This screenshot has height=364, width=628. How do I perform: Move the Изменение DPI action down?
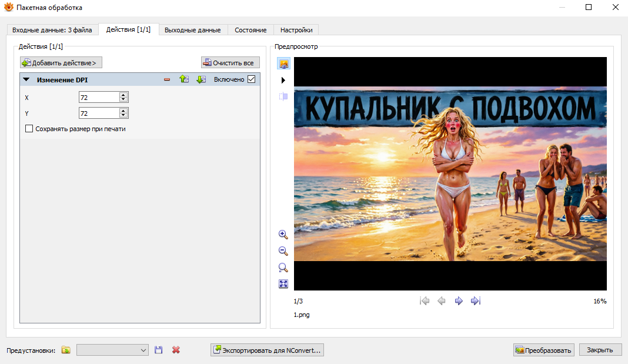point(201,79)
